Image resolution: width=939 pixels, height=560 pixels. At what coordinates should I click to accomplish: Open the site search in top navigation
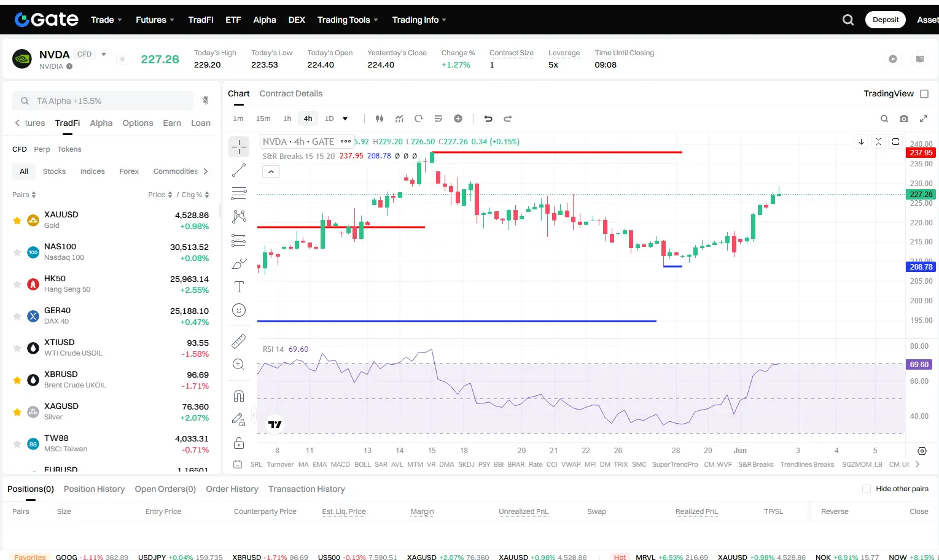[848, 20]
